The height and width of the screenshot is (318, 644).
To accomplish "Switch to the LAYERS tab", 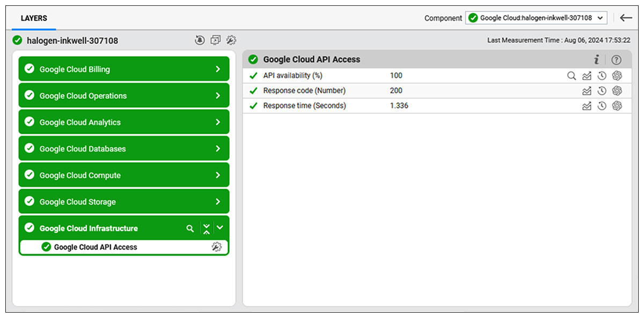I will pyautogui.click(x=34, y=18).
